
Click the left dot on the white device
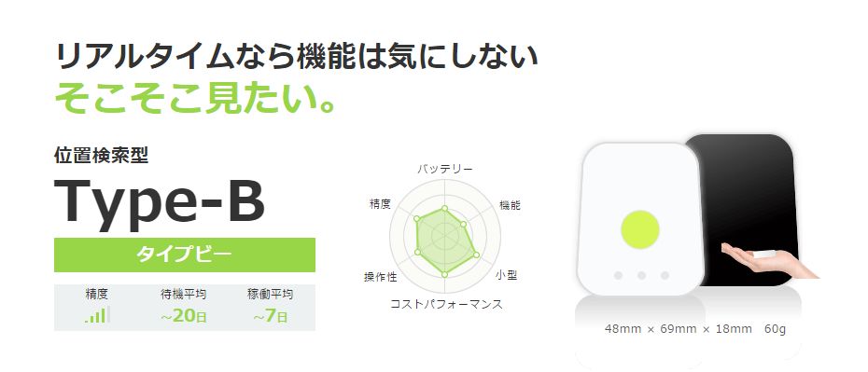[619, 275]
